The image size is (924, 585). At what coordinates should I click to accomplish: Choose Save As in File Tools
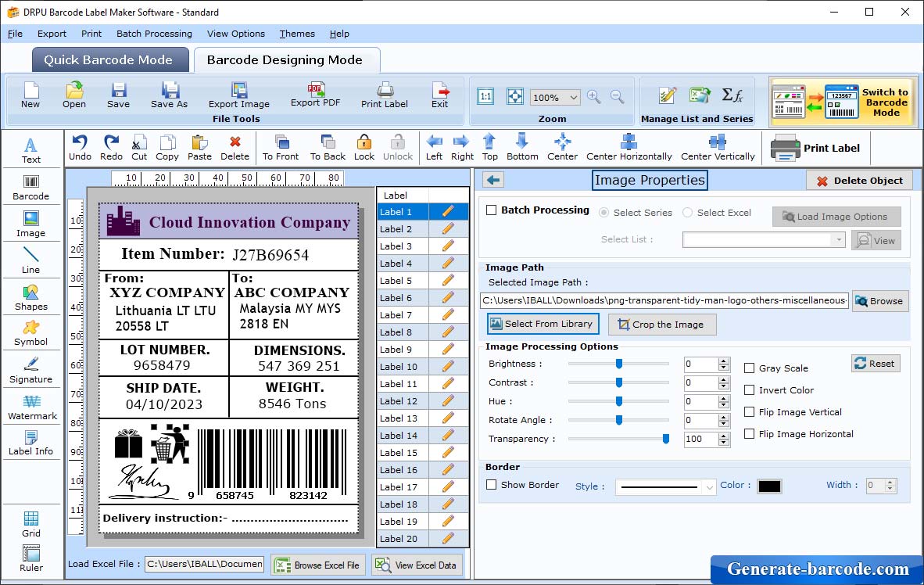tap(169, 95)
